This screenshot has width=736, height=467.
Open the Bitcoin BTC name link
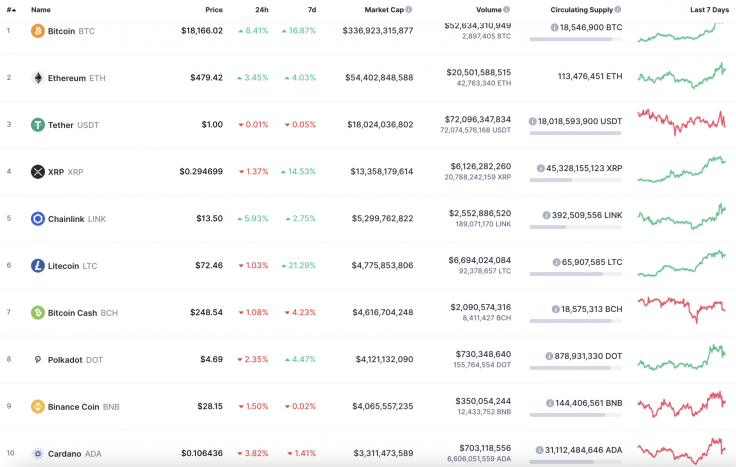pos(71,31)
